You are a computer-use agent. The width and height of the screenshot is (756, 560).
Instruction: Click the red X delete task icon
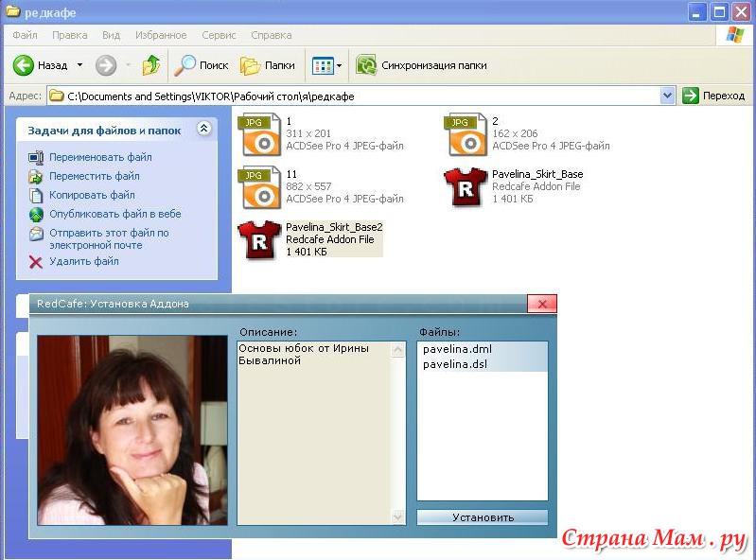pos(36,262)
